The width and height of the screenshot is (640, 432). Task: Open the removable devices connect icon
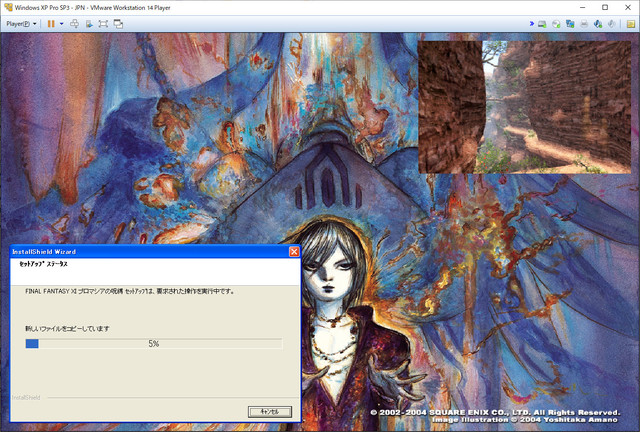(89, 24)
